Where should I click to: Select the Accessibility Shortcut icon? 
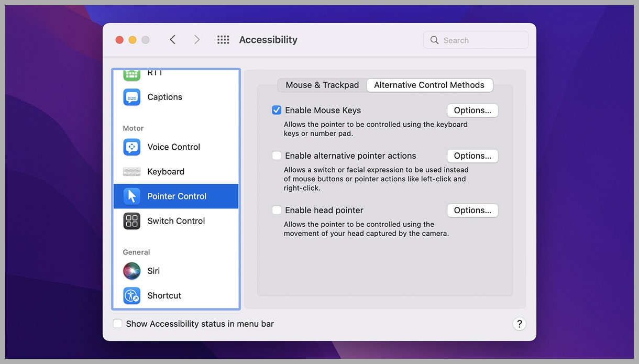(x=132, y=295)
